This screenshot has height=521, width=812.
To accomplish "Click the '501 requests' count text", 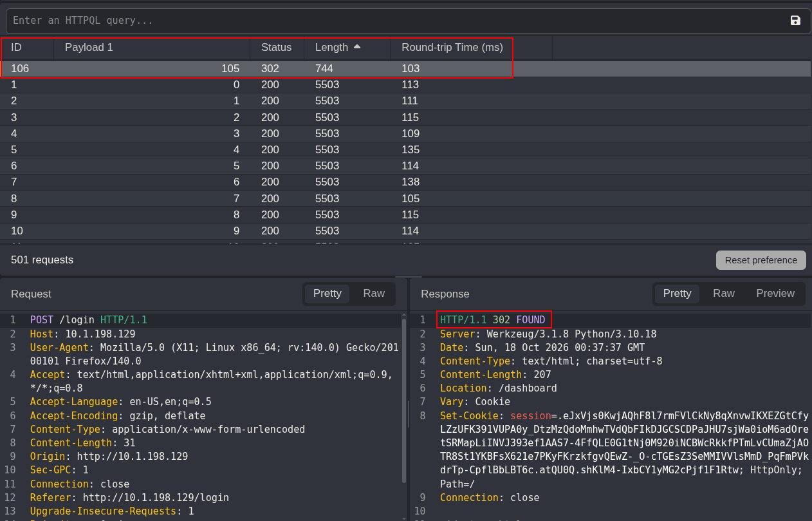I will (x=42, y=260).
